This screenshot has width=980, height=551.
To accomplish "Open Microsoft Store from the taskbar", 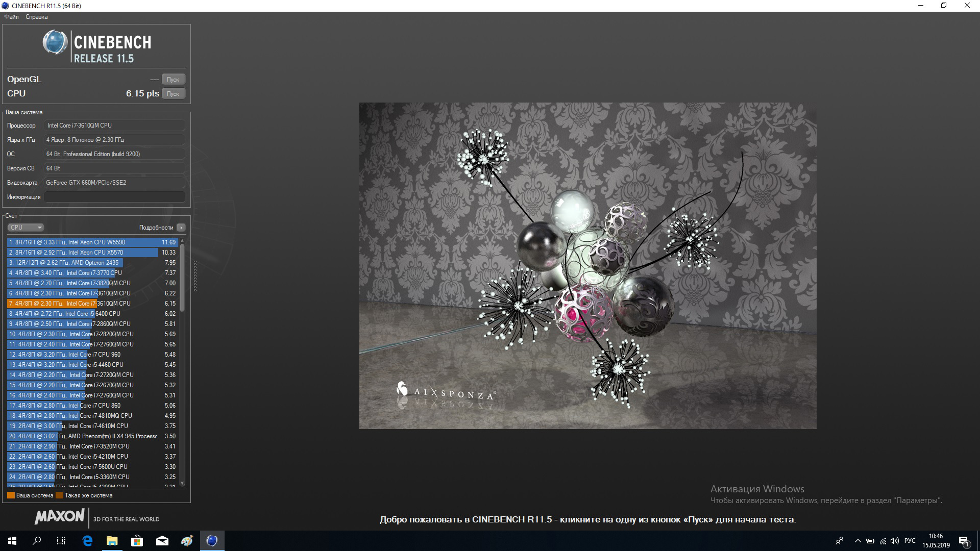I will pyautogui.click(x=137, y=541).
